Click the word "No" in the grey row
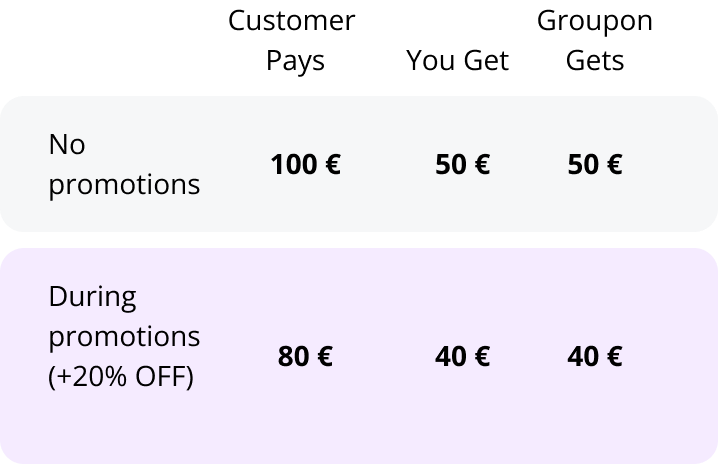Viewport: 718px width, 464px height. [x=67, y=144]
